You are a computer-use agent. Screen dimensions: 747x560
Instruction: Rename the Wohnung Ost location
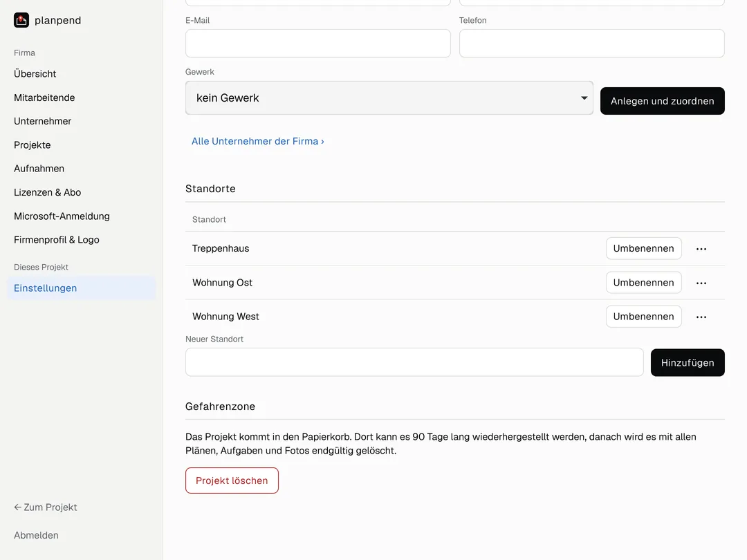click(x=644, y=283)
